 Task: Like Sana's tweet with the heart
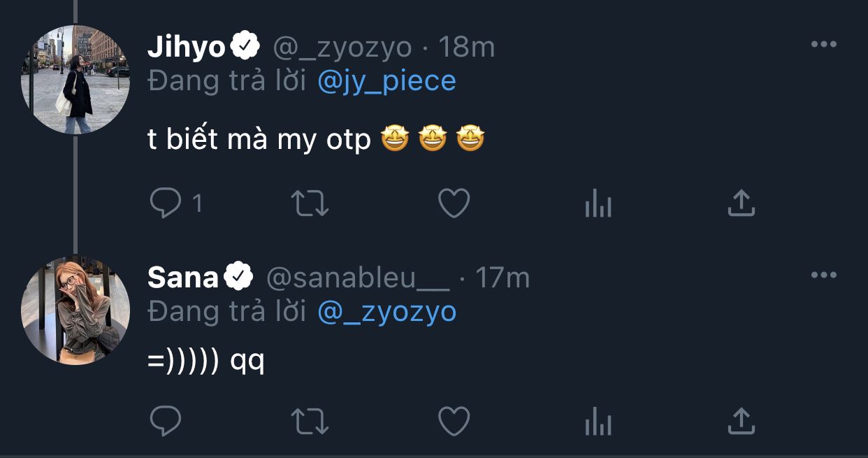pyautogui.click(x=454, y=421)
